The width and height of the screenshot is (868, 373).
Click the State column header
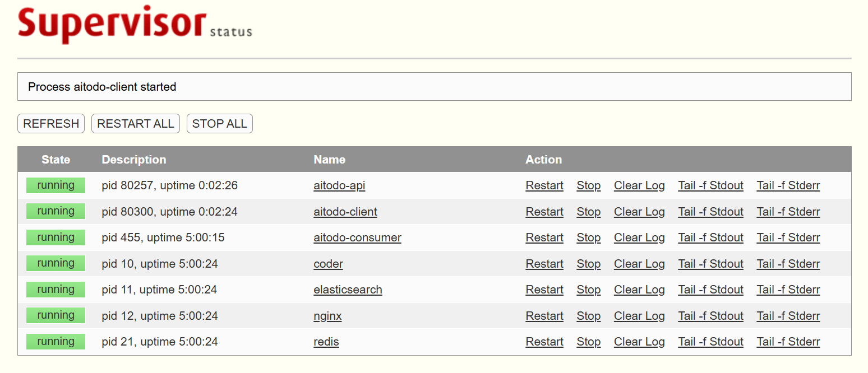(x=56, y=160)
